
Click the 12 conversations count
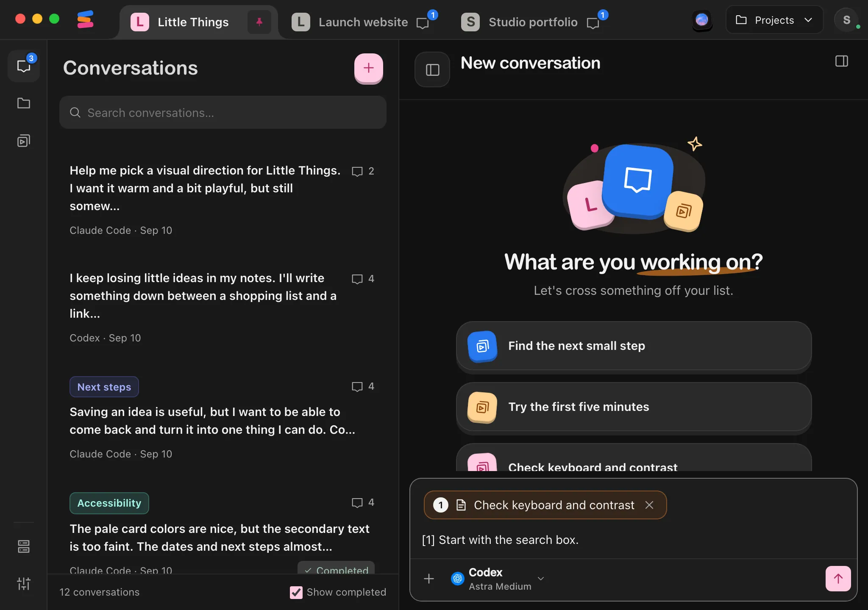(99, 592)
